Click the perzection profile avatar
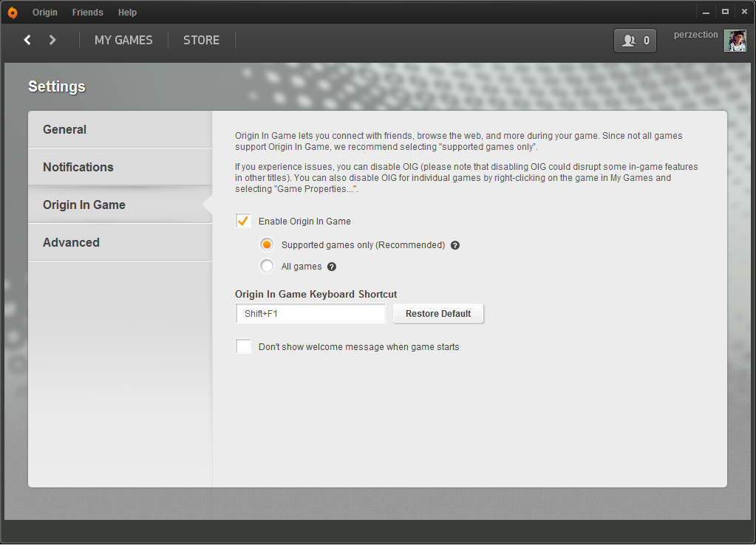 735,41
